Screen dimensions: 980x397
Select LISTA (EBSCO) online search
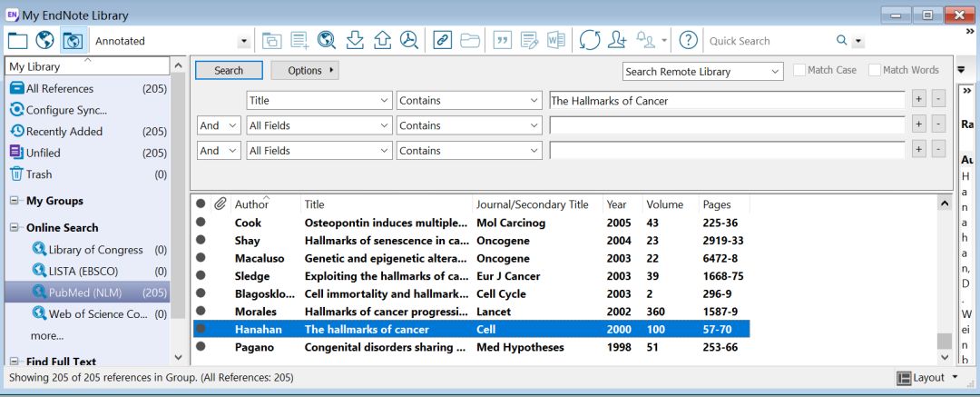point(99,271)
